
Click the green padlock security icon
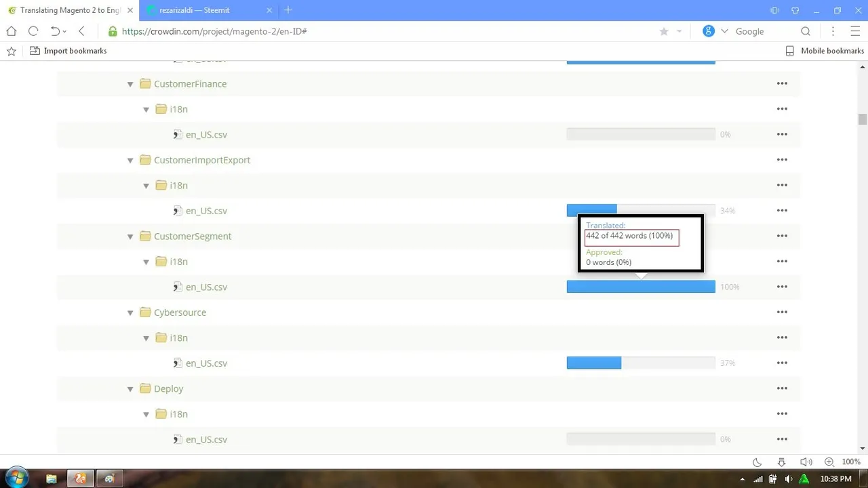(113, 31)
